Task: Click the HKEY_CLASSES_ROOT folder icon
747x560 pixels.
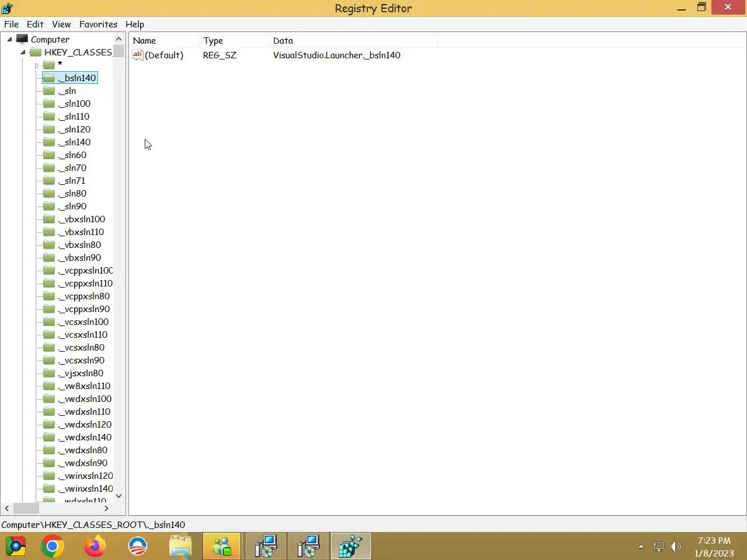Action: [36, 52]
